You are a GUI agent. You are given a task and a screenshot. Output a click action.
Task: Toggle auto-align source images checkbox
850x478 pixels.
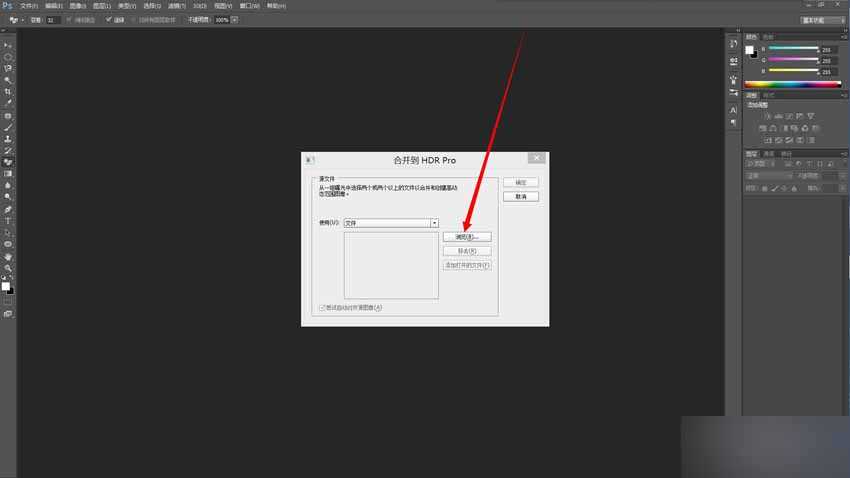[322, 308]
